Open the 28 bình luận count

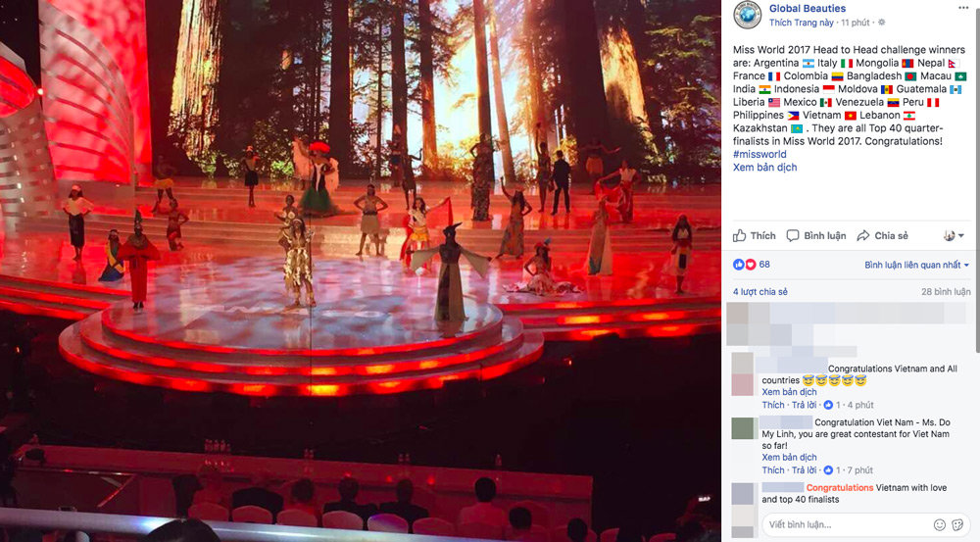point(946,292)
